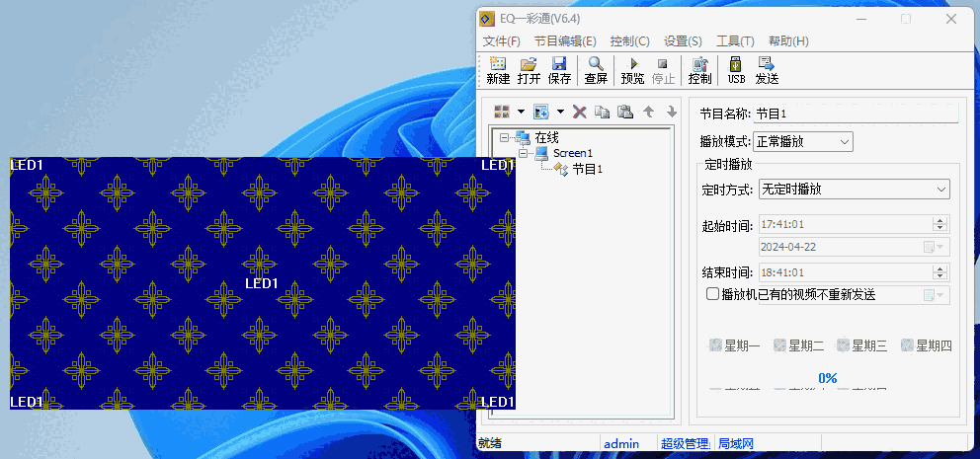Screen dimensions: 980x459
Task: Toggle the 星期三 checkbox
Action: click(844, 345)
